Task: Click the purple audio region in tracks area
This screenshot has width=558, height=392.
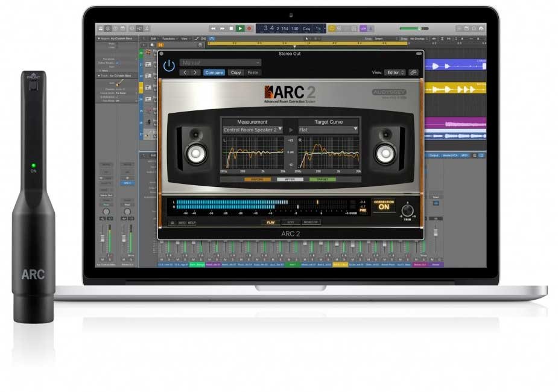Action: (x=455, y=122)
